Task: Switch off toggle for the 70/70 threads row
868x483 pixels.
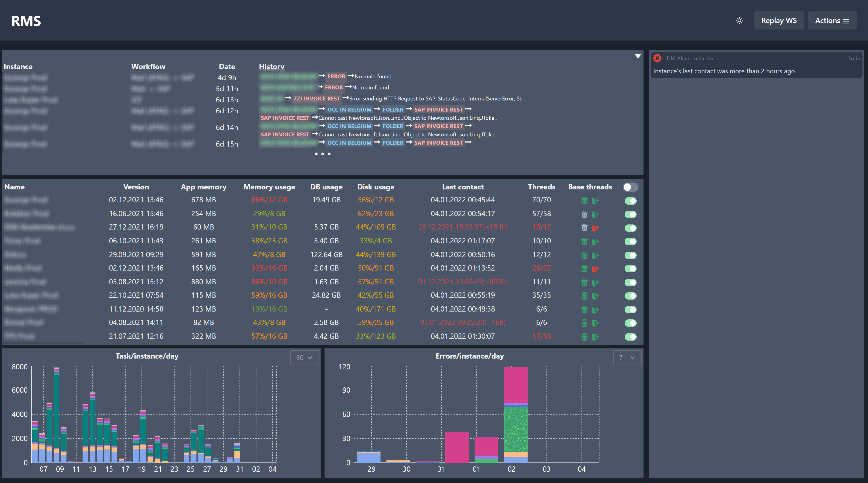Action: point(630,201)
